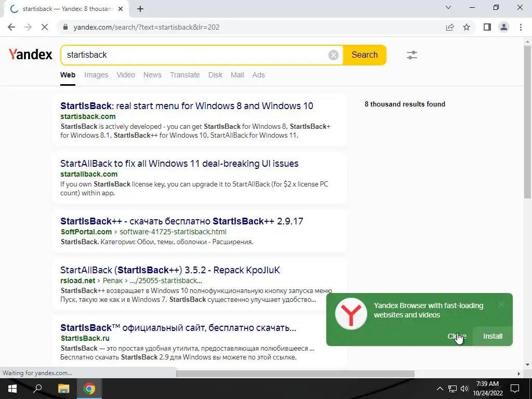
Task: Clear the search query text
Action: tap(334, 55)
